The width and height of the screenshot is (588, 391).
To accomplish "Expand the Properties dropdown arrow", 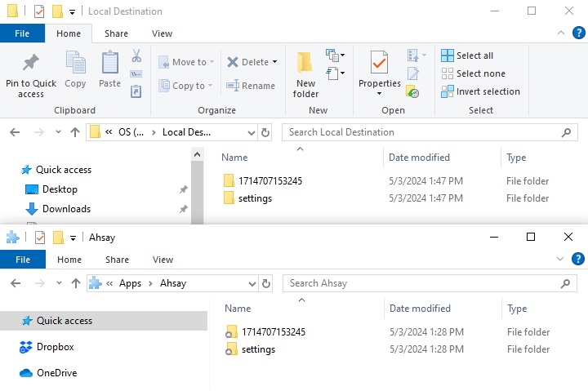I will pos(379,93).
